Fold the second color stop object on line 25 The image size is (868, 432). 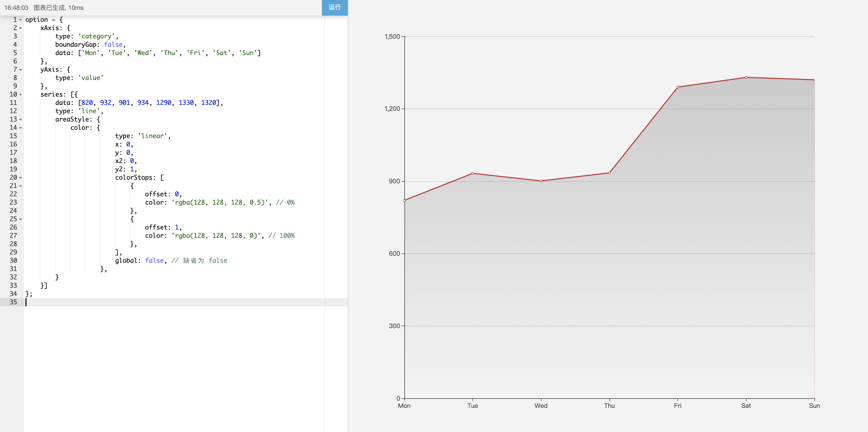(x=21, y=219)
